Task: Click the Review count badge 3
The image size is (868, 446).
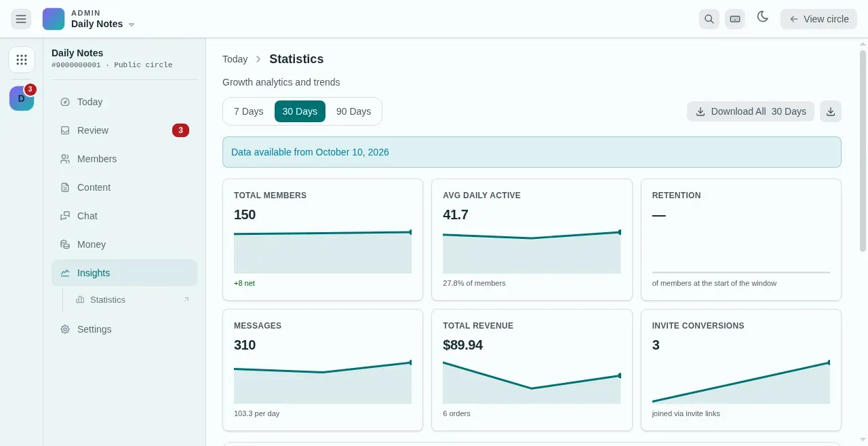Action: (x=180, y=130)
